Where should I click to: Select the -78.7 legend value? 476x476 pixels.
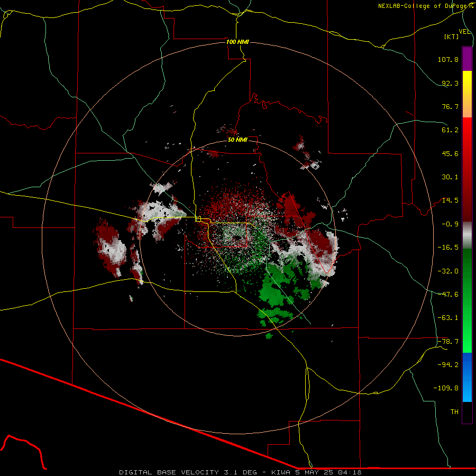click(448, 342)
